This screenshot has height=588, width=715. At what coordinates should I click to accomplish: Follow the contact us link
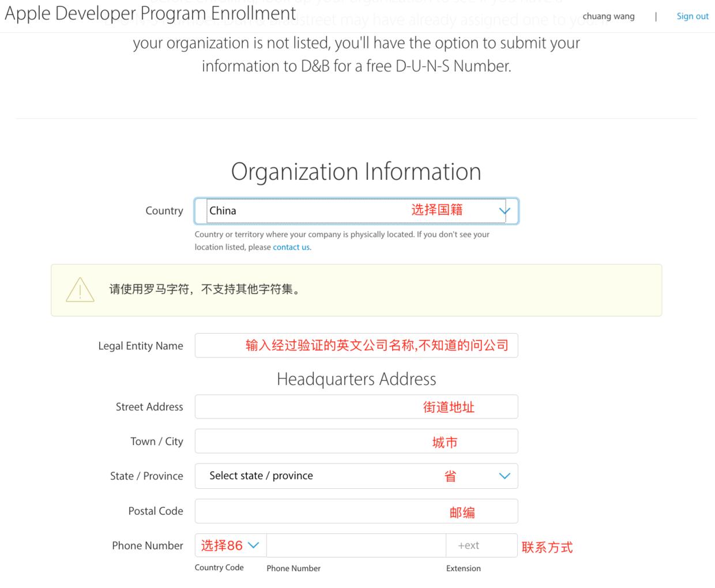(291, 247)
